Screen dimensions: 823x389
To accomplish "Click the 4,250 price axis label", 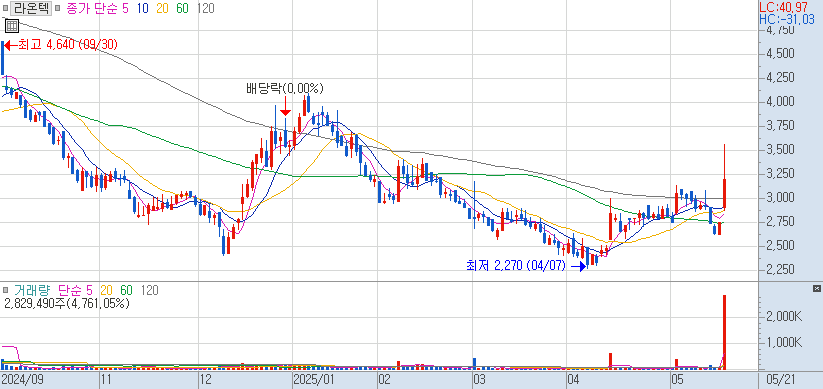I will [780, 78].
